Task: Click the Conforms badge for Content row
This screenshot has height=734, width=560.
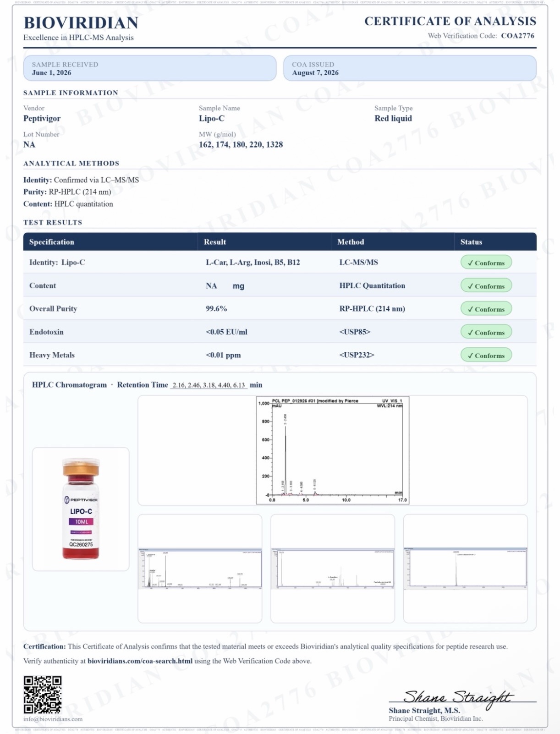Action: [x=486, y=286]
